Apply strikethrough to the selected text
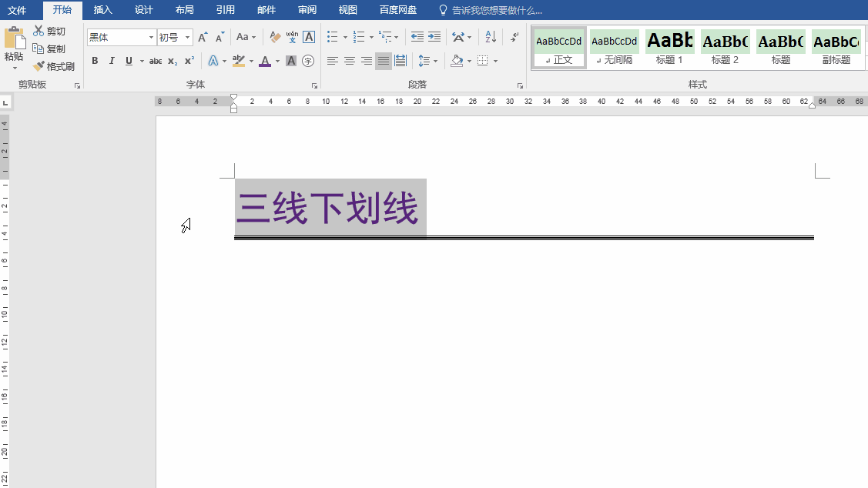This screenshot has width=868, height=488. point(155,61)
